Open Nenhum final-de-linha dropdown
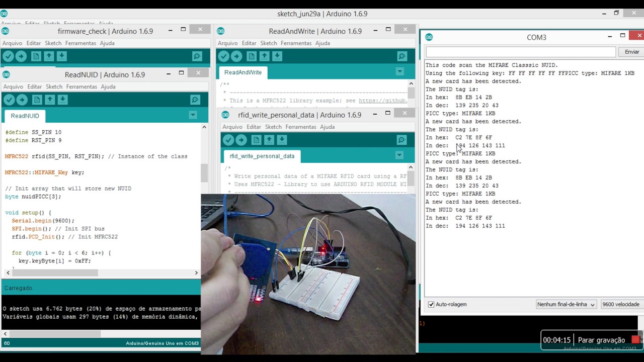 pos(566,304)
